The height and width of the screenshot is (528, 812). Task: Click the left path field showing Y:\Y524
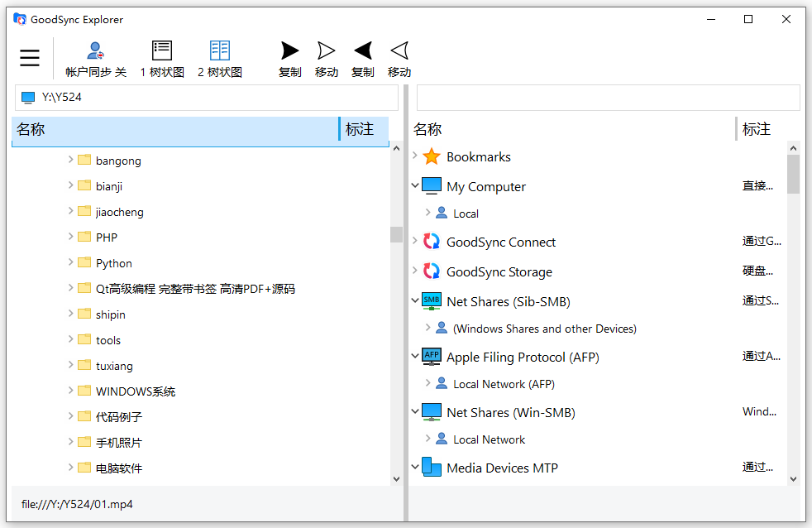[x=207, y=98]
